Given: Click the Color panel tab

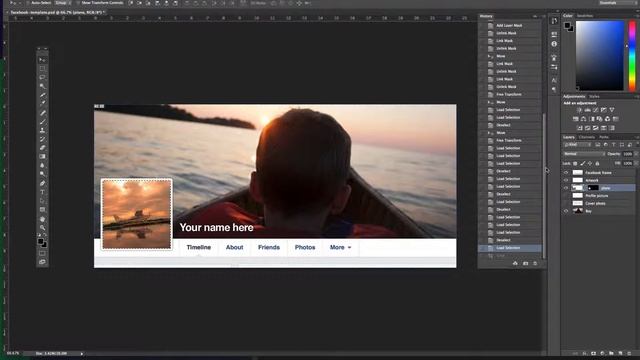Looking at the screenshot, I should [x=568, y=16].
